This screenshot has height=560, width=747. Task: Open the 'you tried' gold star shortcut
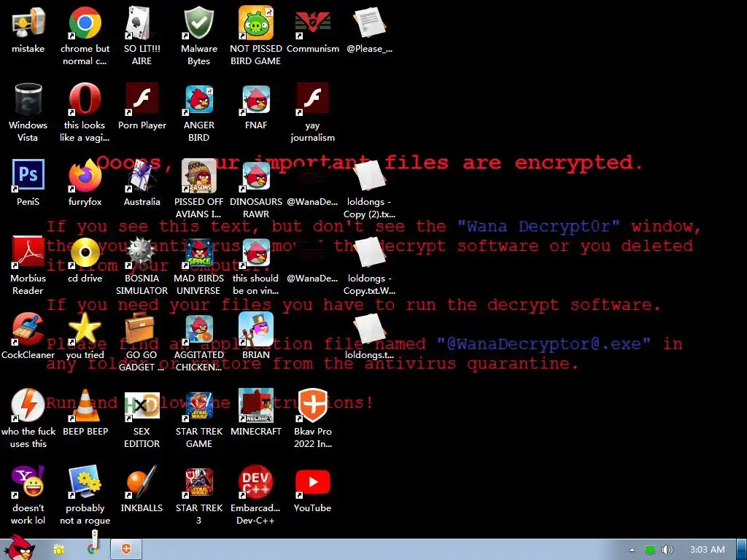click(85, 330)
